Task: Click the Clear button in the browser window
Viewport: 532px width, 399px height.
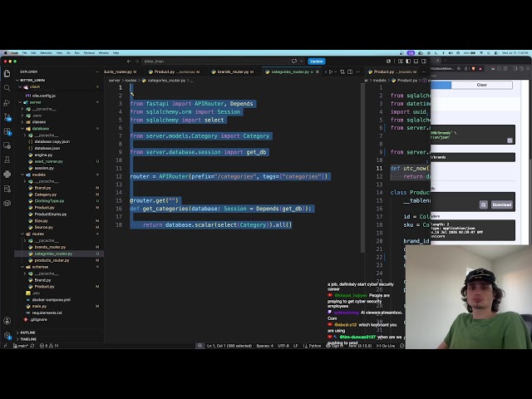Action: (482, 85)
